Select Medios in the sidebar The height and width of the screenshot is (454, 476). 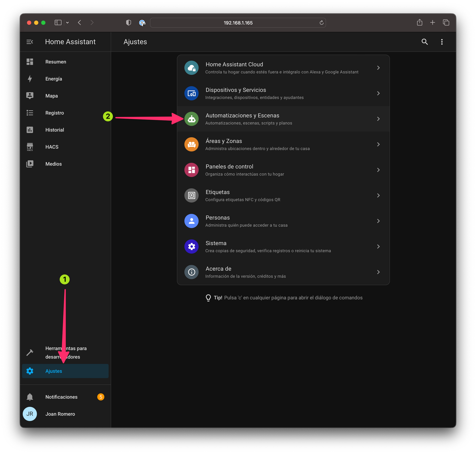65,164
